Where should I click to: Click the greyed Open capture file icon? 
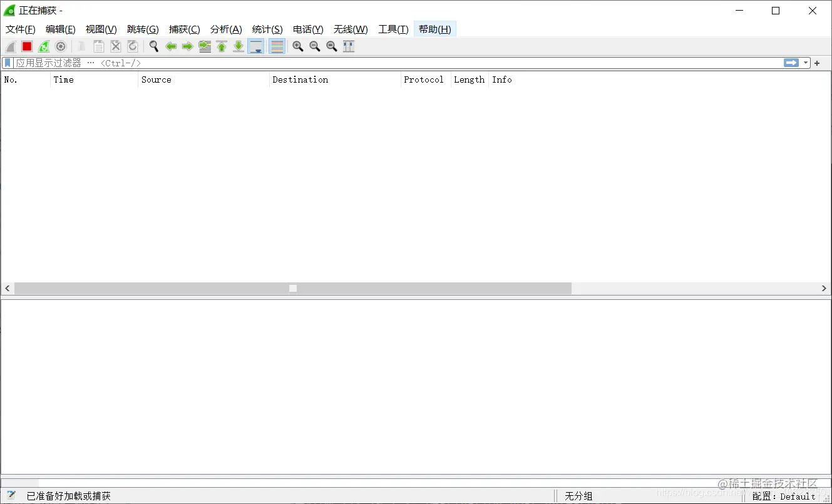pos(81,46)
